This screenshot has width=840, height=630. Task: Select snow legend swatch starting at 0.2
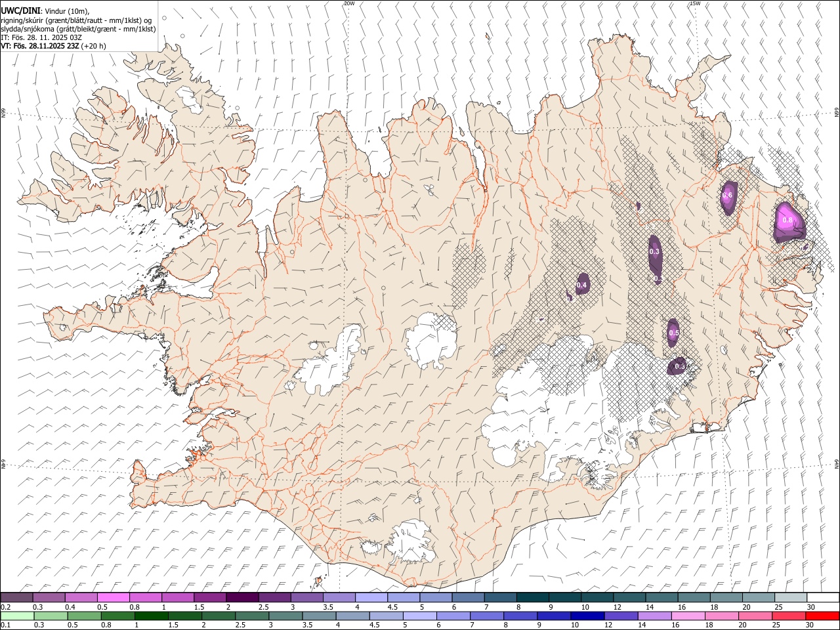16,598
